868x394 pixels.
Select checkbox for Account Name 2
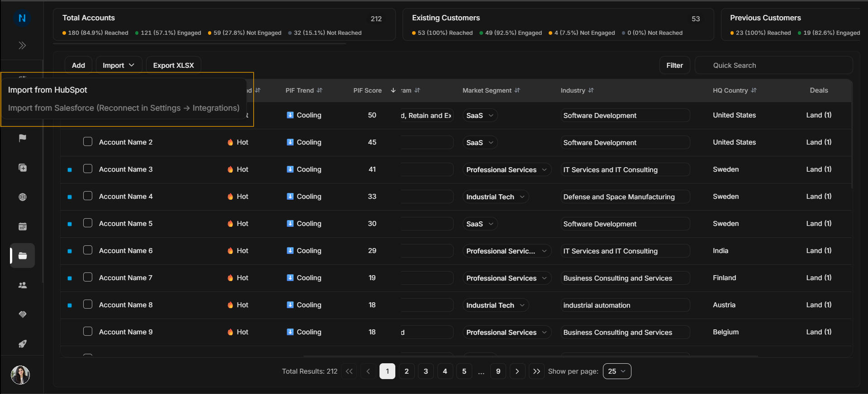(88, 141)
